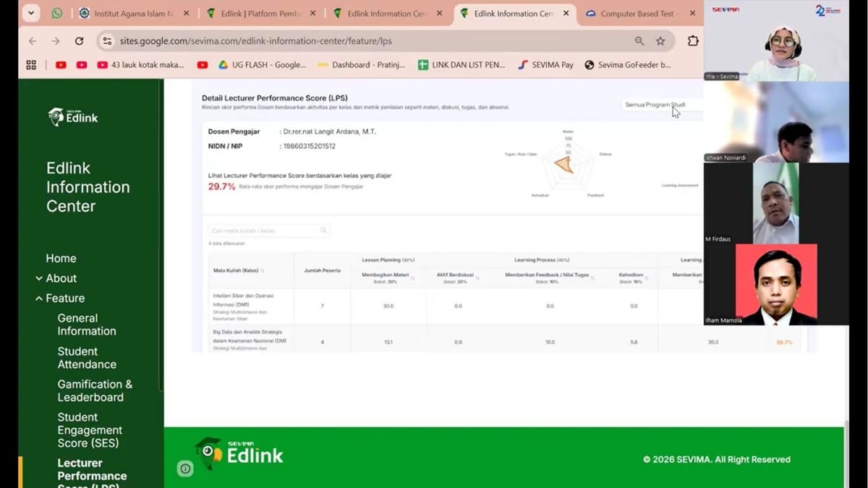Click the search magnifier in the course search bar
Image resolution: width=868 pixels, height=488 pixels.
[x=323, y=230]
